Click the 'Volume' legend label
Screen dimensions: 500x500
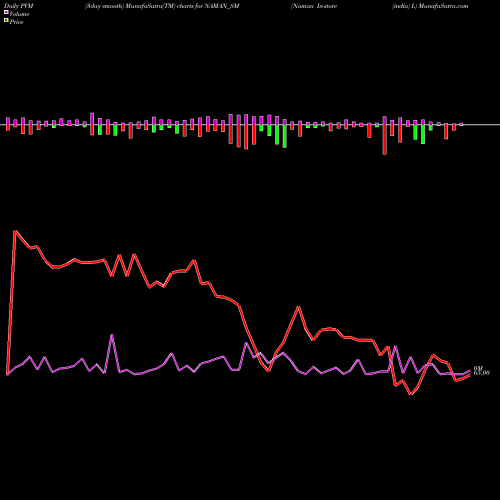[x=19, y=14]
